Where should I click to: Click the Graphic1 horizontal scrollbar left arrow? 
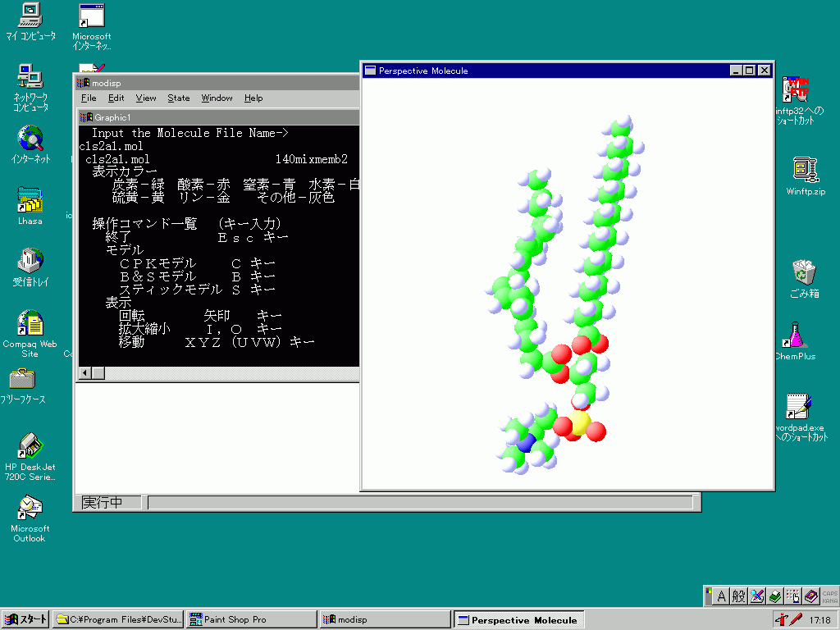click(x=84, y=373)
